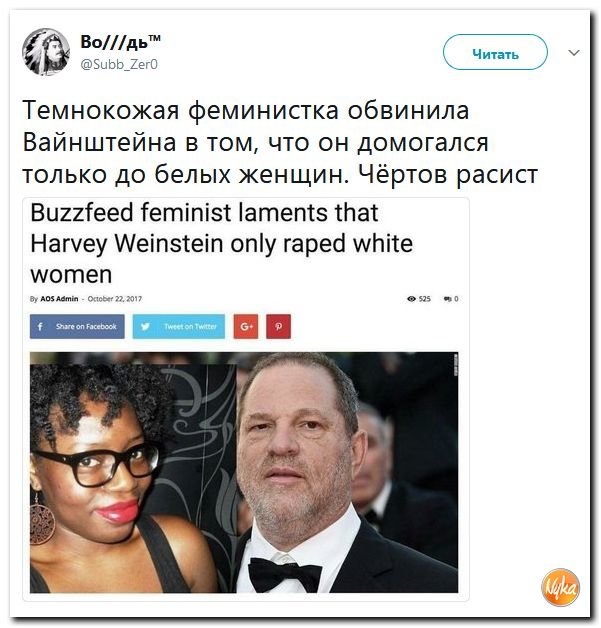Click the 525 views count
Image resolution: width=601 pixels, height=628 pixels.
[425, 299]
